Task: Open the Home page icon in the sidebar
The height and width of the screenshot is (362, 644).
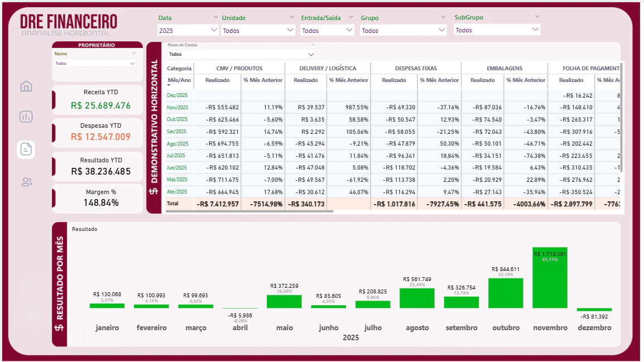Action: tap(26, 86)
